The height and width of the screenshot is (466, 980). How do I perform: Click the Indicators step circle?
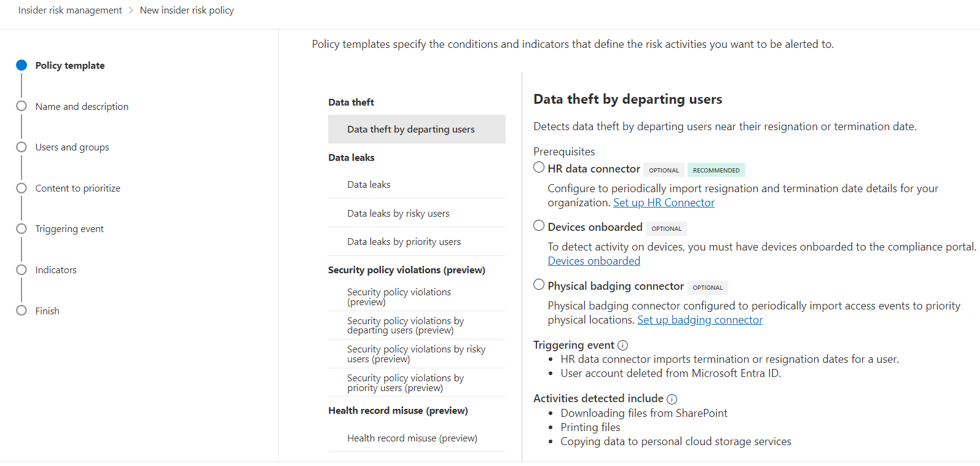coord(22,270)
